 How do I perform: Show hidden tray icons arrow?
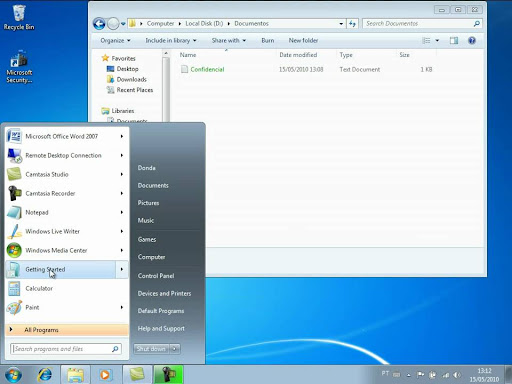point(408,375)
